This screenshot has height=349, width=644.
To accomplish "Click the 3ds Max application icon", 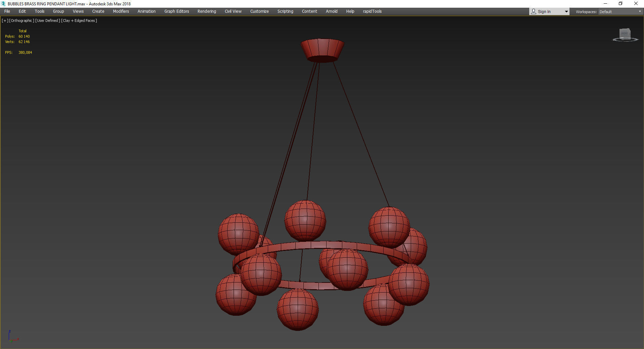I will (x=3, y=4).
